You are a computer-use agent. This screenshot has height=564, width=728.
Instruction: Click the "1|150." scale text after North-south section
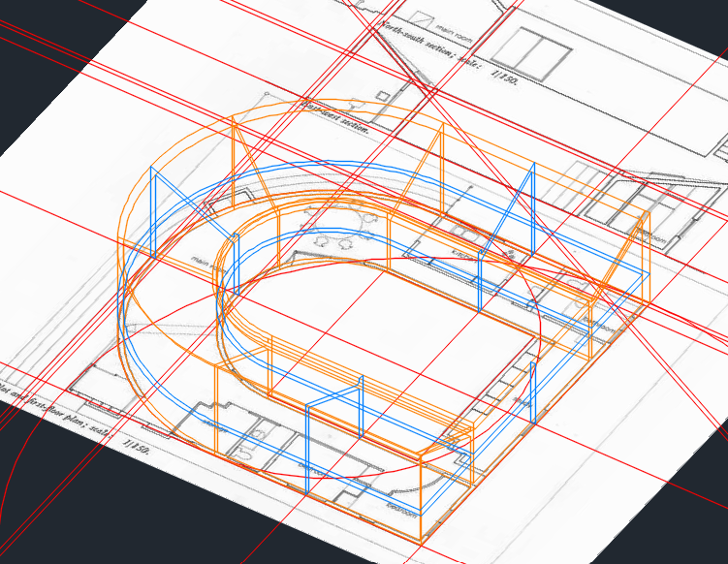coord(504,78)
